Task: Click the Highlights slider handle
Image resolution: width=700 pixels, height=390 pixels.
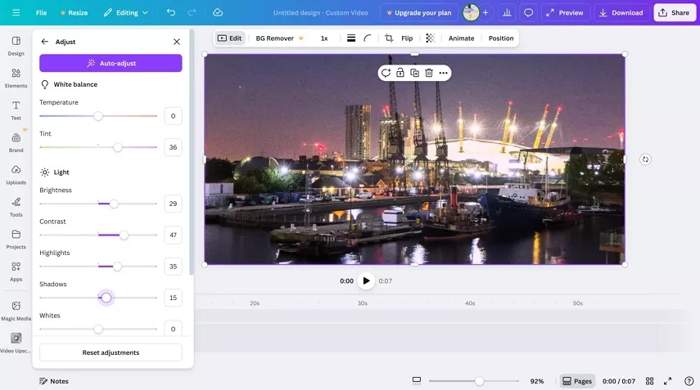Action: (117, 266)
